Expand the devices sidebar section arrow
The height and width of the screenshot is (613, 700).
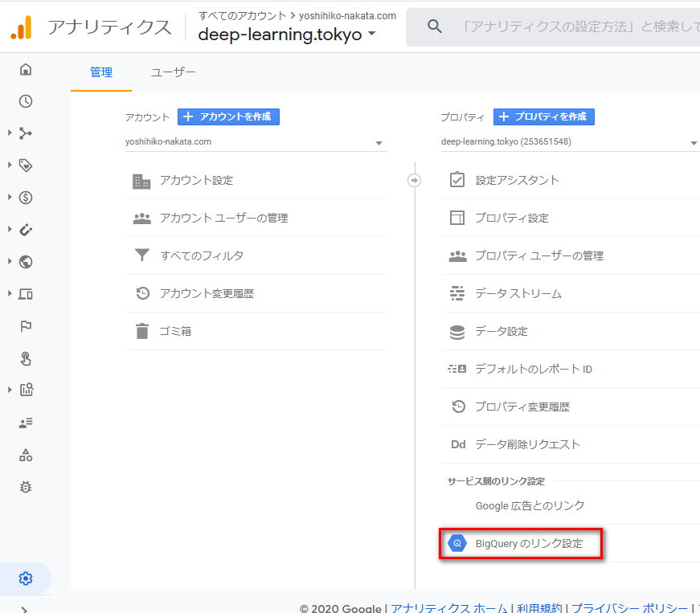tap(10, 293)
